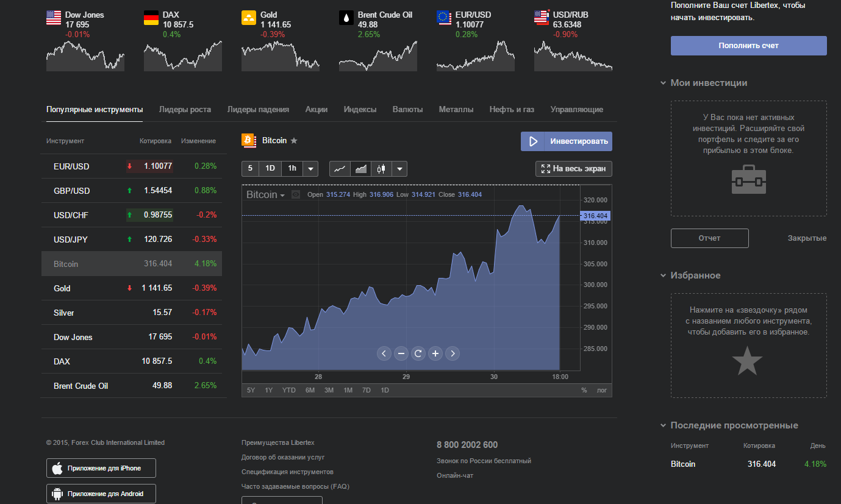841x504 pixels.
Task: Collapse the Последние просмотренные section
Action: click(663, 425)
